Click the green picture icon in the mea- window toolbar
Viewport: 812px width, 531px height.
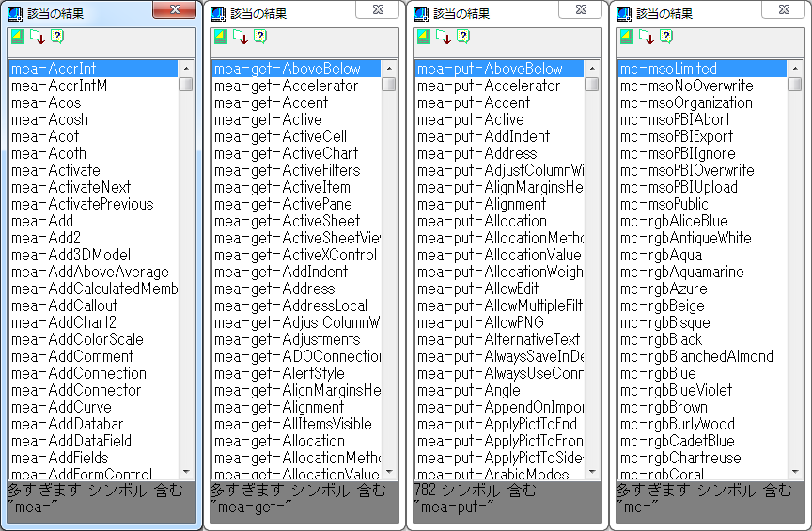[18, 37]
